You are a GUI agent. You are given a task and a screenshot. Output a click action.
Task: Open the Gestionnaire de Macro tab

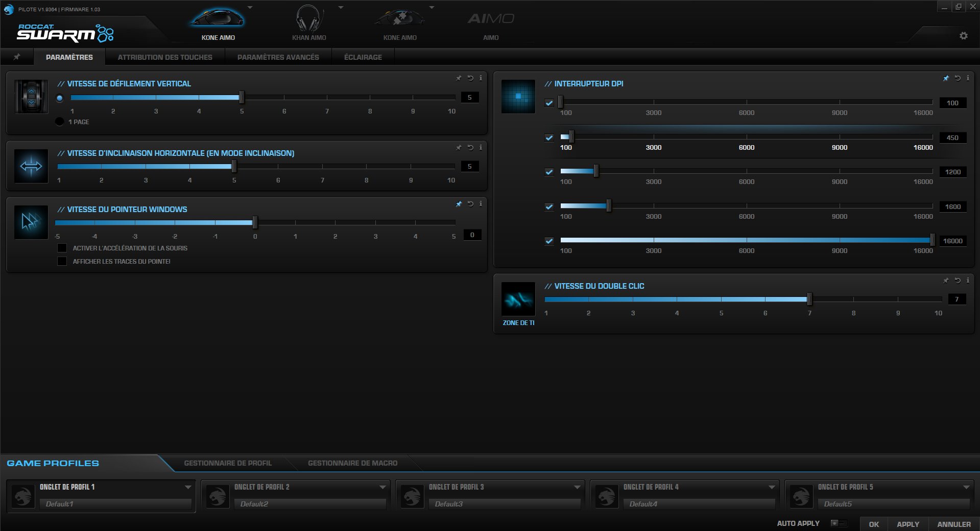pos(352,463)
